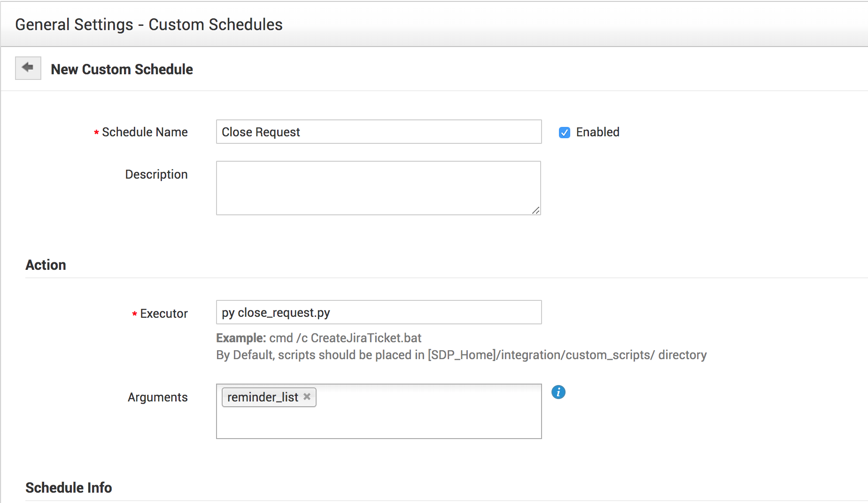Remove the reminder_list argument tag

(307, 397)
